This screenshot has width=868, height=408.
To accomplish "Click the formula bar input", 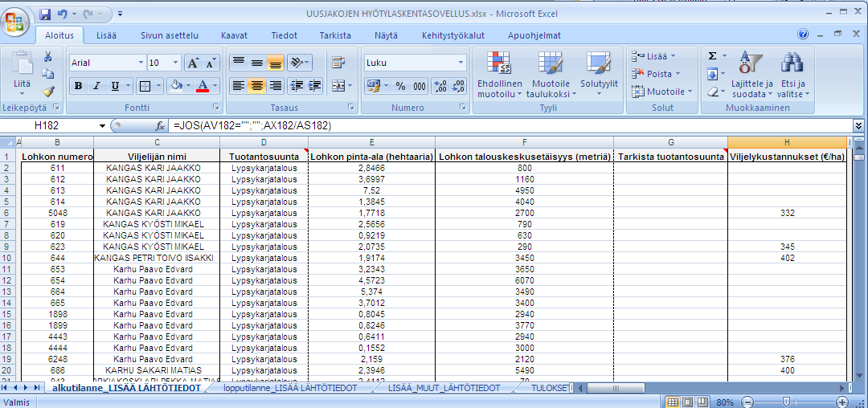I will tap(510, 126).
